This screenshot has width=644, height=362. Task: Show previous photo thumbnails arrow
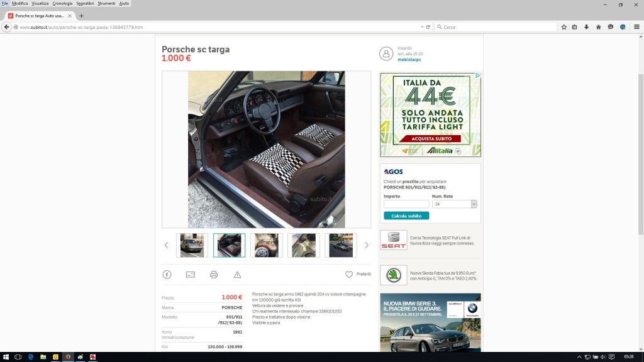pos(166,246)
